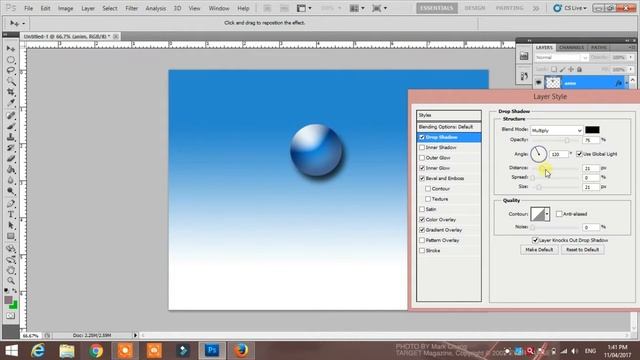Select the Pen tool
Image resolution: width=640 pixels, height=360 pixels.
coord(11,204)
